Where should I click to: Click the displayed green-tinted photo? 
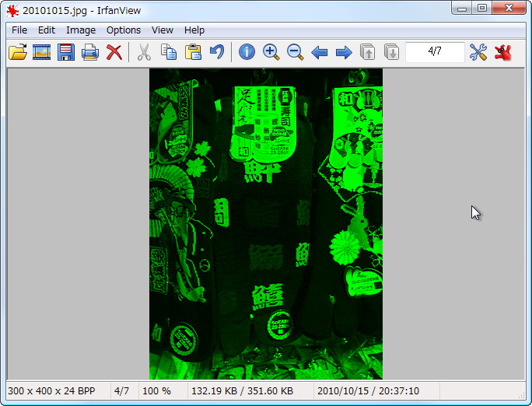click(266, 224)
